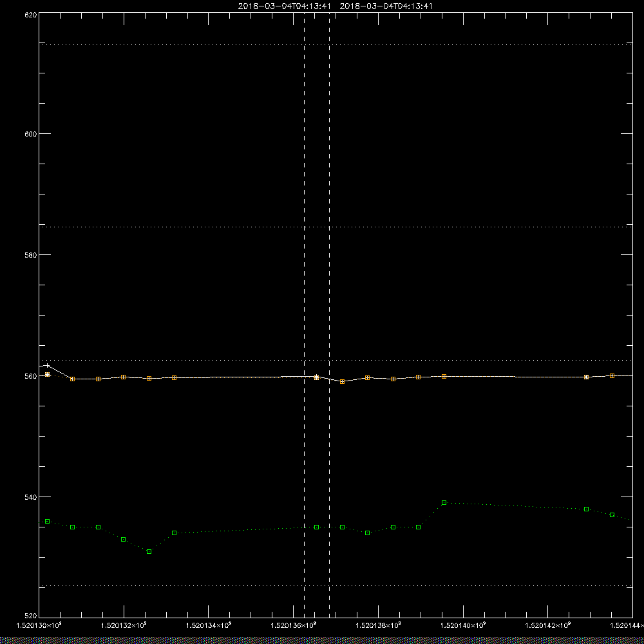Screen dimensions: 644x644
Task: Click the topmost dotted horizontal limit line
Action: click(x=336, y=44)
